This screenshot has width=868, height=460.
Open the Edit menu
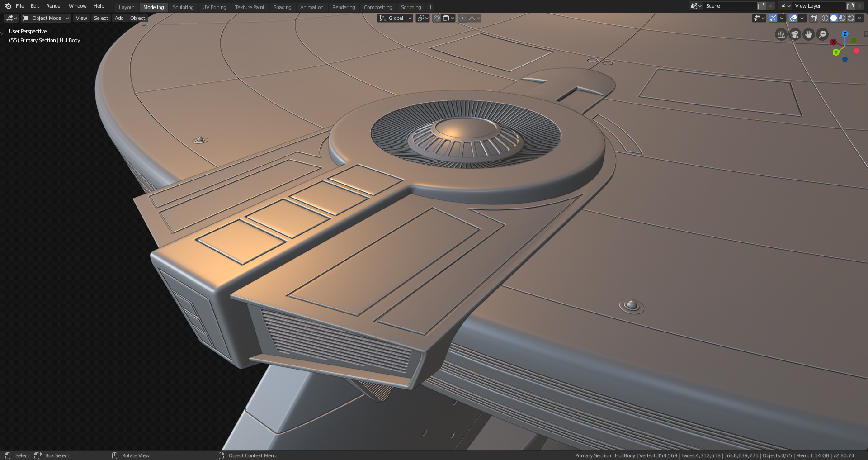35,6
